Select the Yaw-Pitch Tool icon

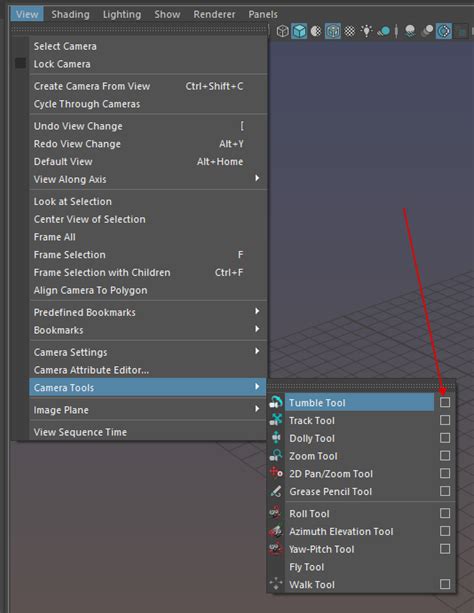pyautogui.click(x=276, y=549)
